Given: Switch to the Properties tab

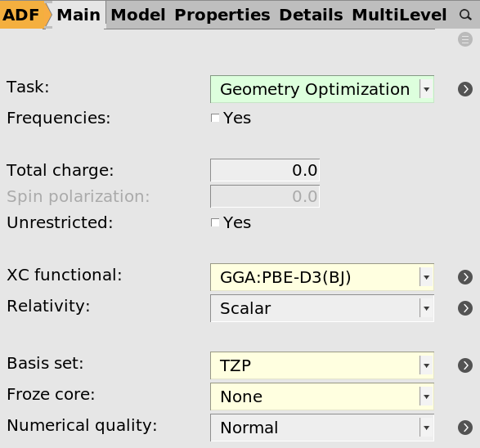Looking at the screenshot, I should point(222,15).
